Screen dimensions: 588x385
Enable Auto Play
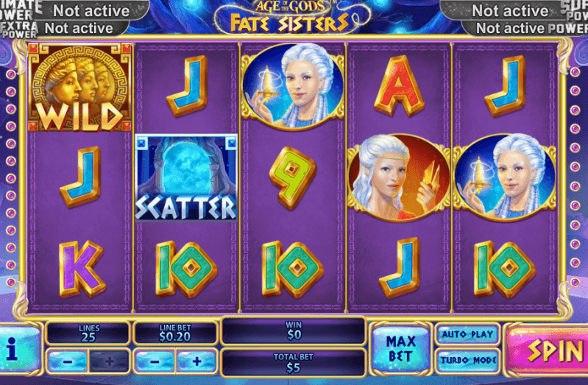click(x=467, y=334)
